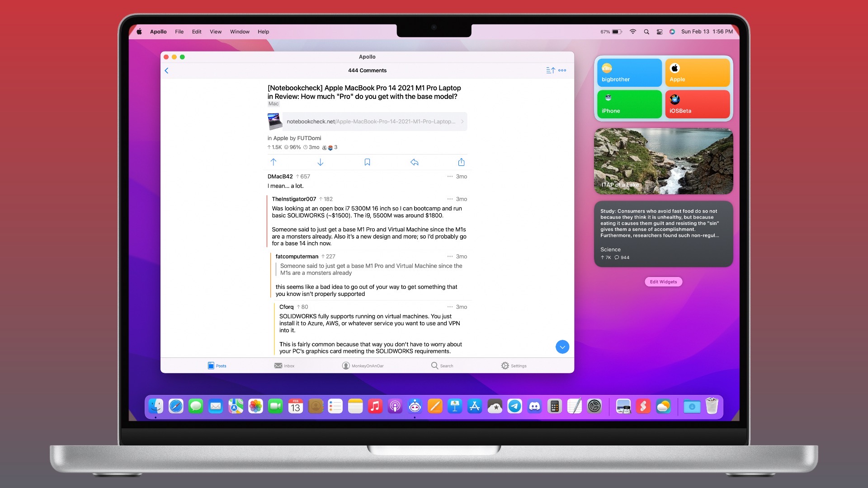
Task: Open Photos from the Dock
Action: click(255, 406)
